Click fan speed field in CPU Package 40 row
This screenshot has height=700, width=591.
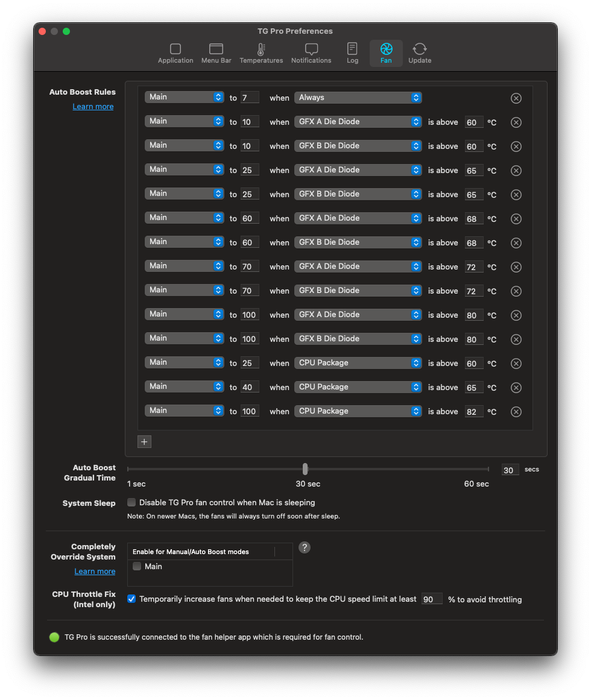click(250, 387)
